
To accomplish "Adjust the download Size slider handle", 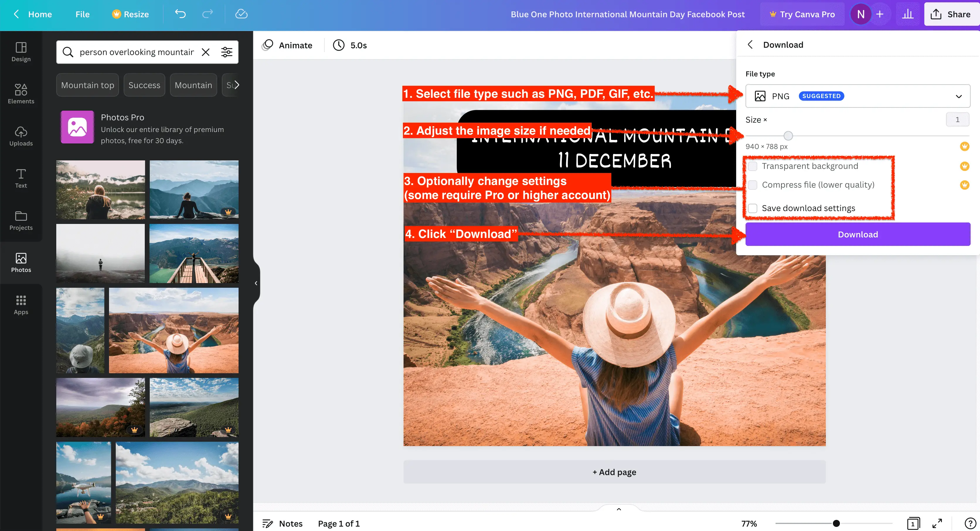I will (x=788, y=136).
